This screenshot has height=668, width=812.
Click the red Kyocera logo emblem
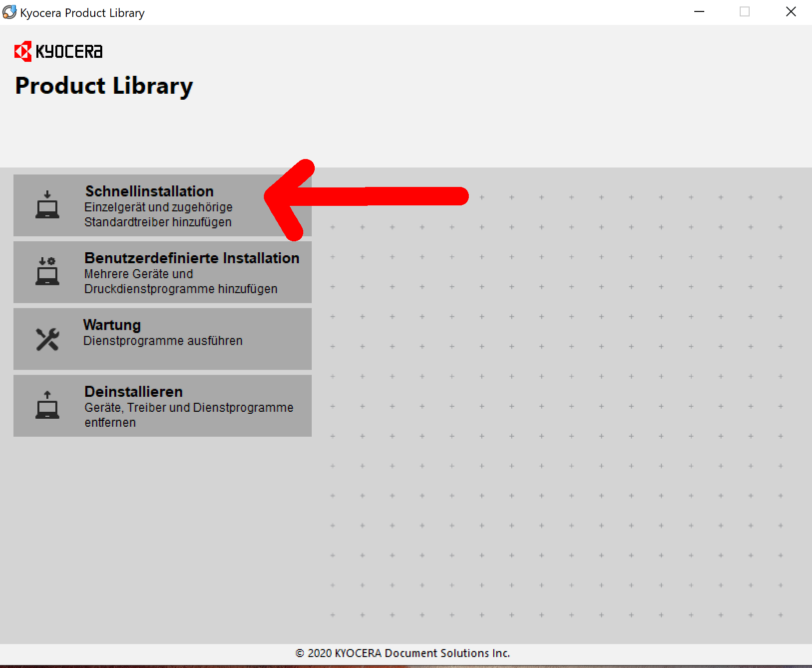point(23,51)
